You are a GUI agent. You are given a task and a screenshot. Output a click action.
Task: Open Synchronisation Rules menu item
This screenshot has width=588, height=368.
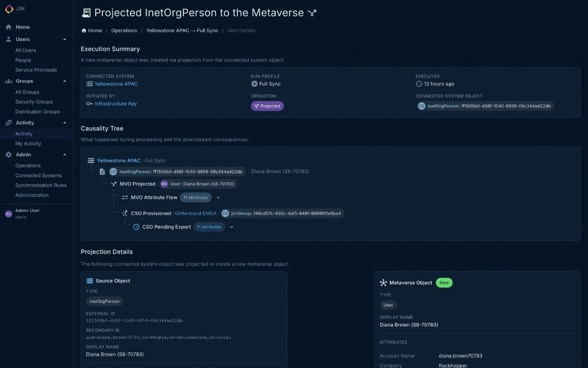(x=41, y=185)
